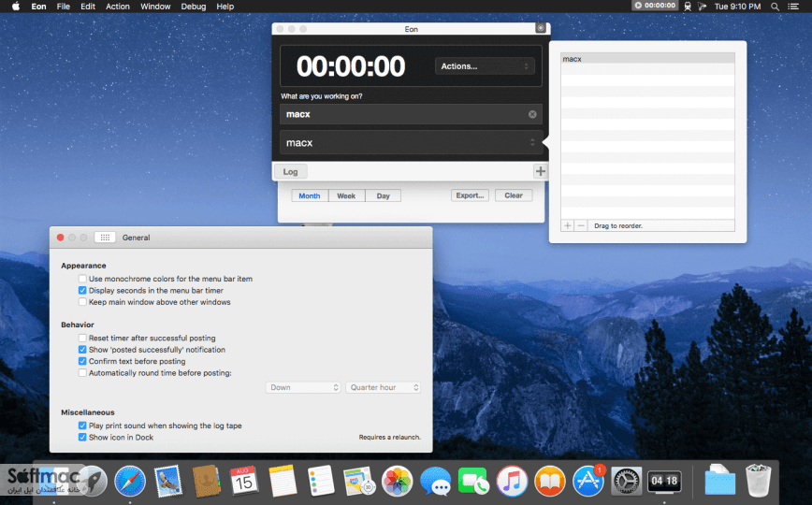Open the Edit menu
812x505 pixels.
pos(88,7)
